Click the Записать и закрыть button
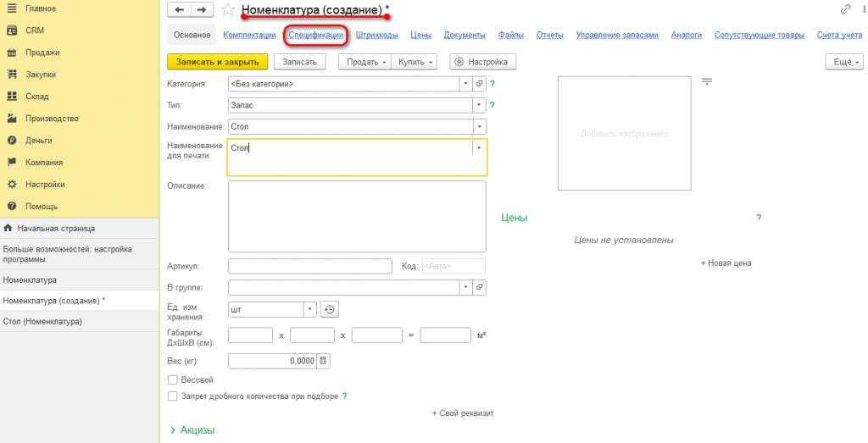Viewport: 868px width, 443px height. 218,62
